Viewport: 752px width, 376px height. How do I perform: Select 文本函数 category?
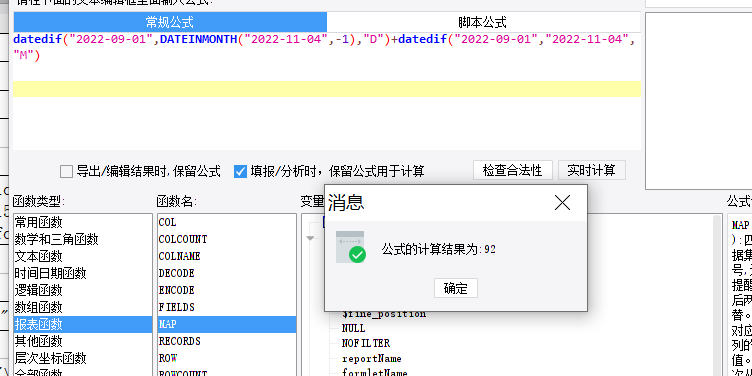[82, 257]
